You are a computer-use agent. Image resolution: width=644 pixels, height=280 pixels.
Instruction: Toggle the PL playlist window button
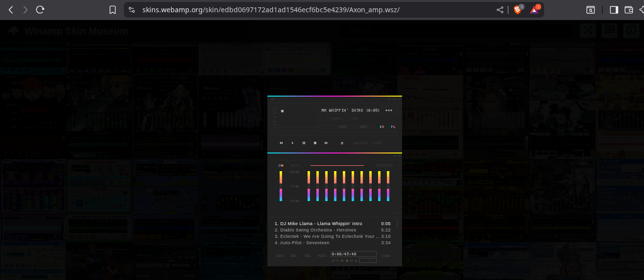[x=393, y=127]
